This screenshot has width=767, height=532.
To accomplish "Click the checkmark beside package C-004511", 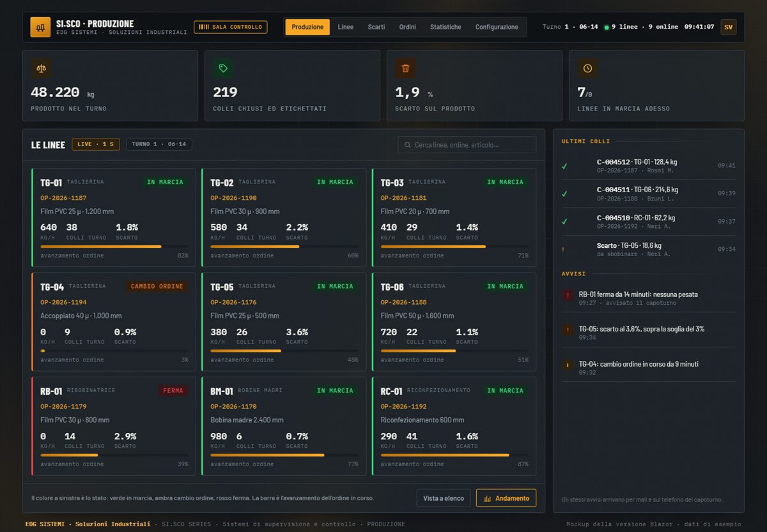I will (x=564, y=194).
